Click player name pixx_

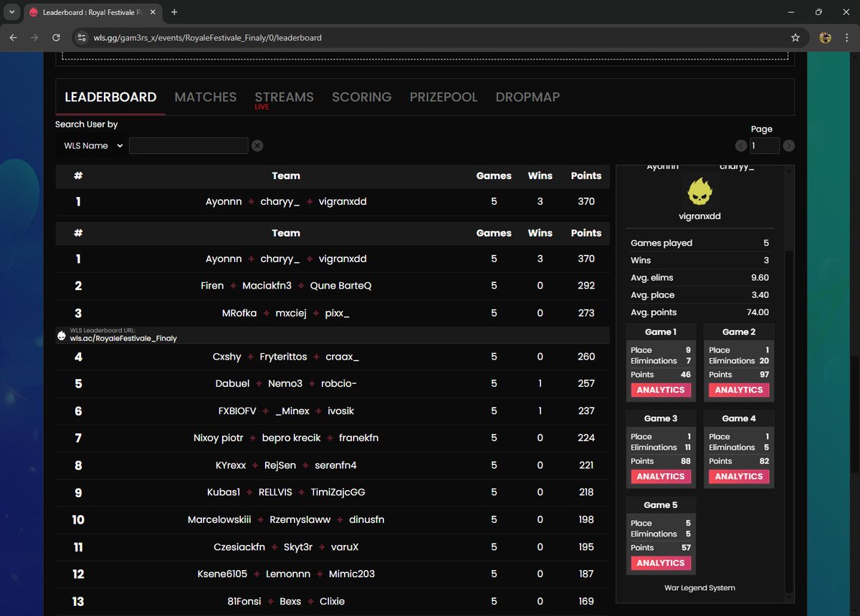337,313
